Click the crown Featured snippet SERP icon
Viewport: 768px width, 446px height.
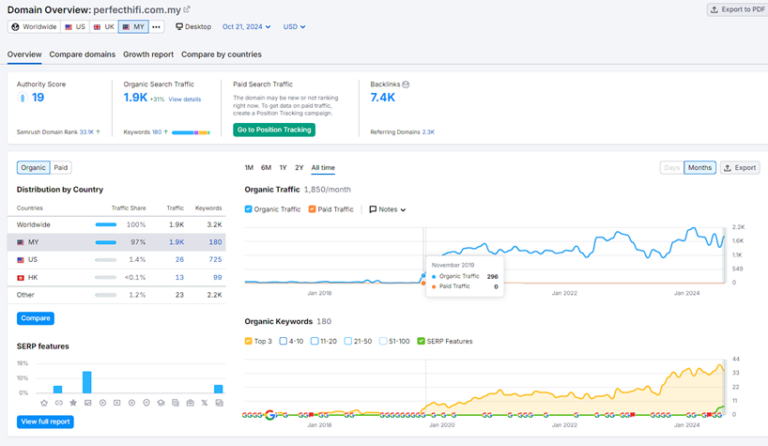tap(44, 403)
